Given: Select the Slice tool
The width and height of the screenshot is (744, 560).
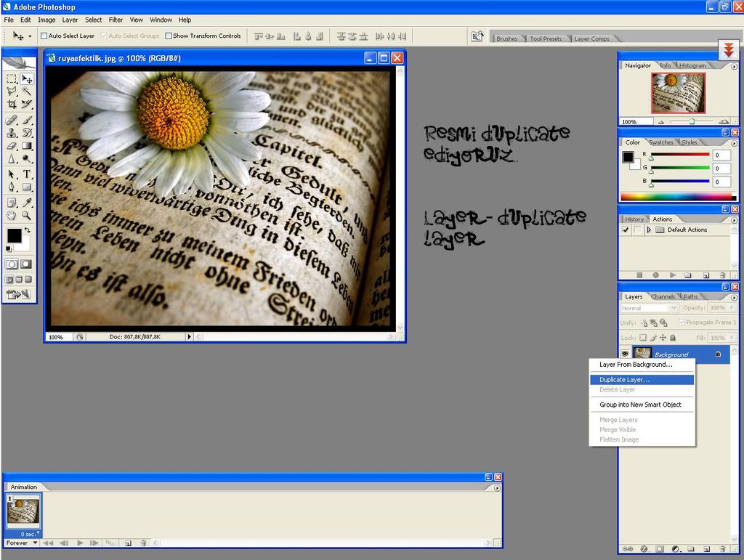Looking at the screenshot, I should coord(27,104).
